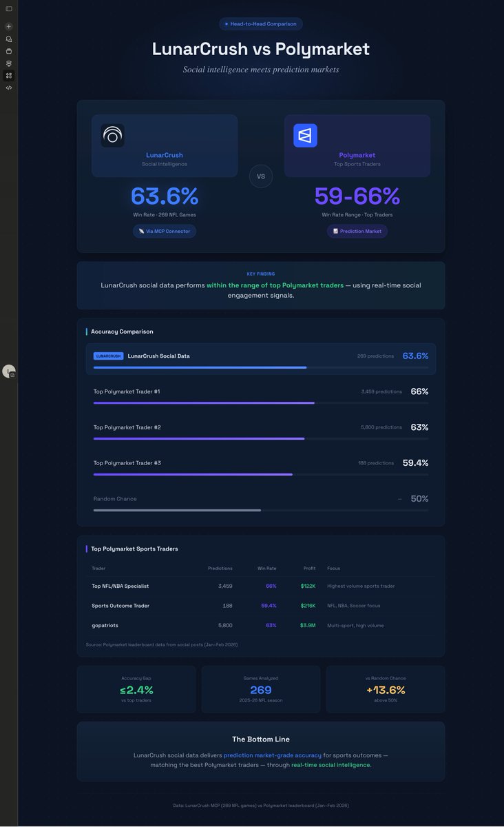Click the 63.6% win rate figure

pos(165,196)
